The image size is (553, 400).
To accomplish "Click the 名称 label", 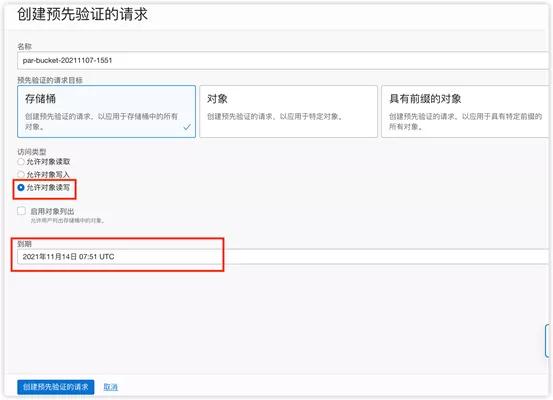I will coord(25,46).
